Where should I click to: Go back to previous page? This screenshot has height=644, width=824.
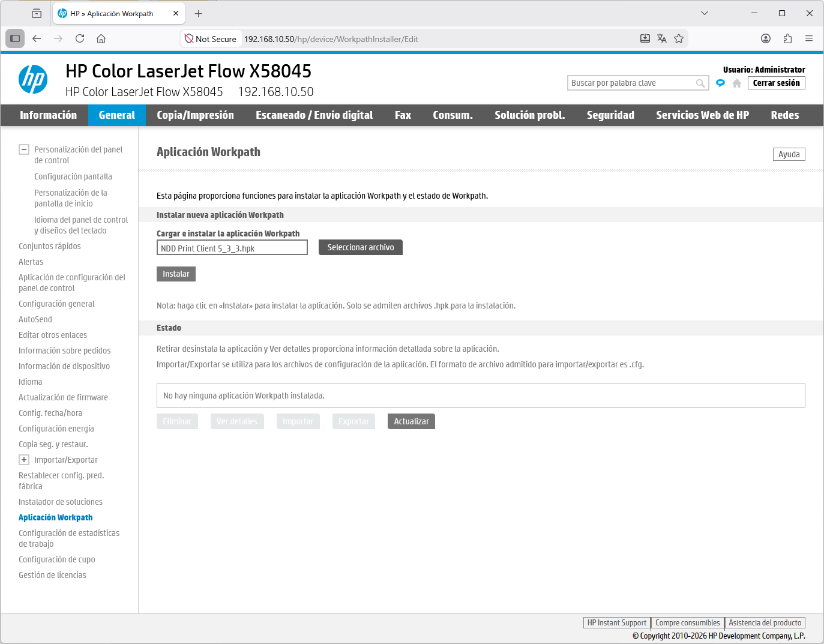point(37,38)
